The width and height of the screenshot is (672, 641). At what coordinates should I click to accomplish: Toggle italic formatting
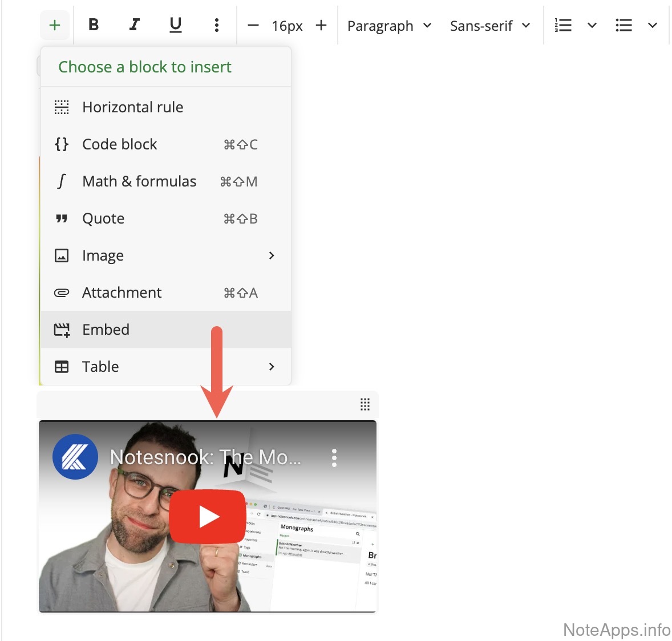(x=135, y=25)
